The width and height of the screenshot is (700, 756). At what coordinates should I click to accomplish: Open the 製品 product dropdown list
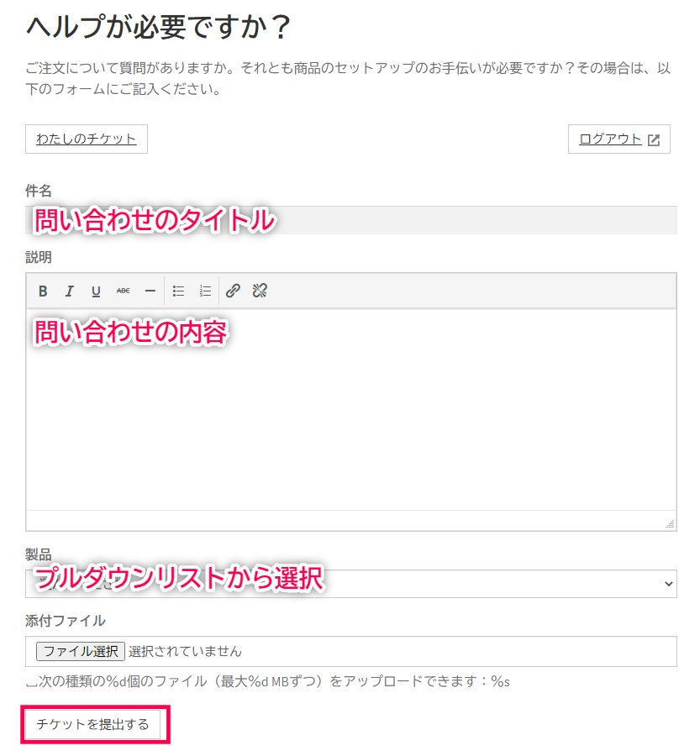[x=351, y=584]
